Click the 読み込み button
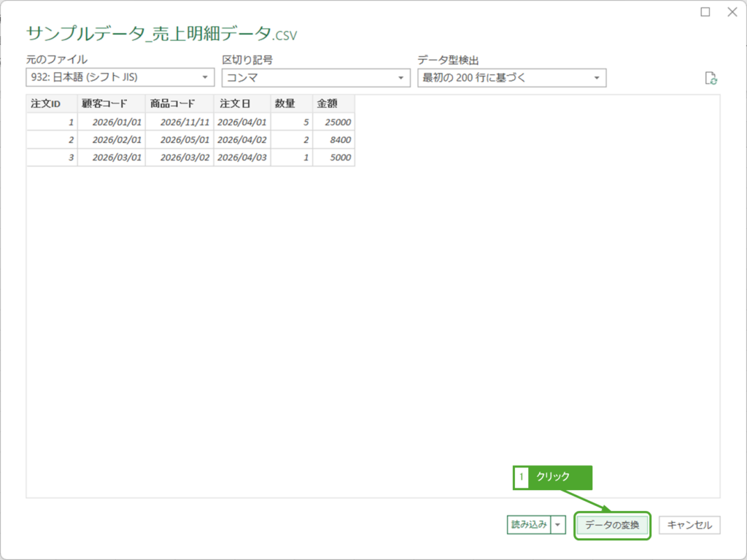 tap(529, 524)
